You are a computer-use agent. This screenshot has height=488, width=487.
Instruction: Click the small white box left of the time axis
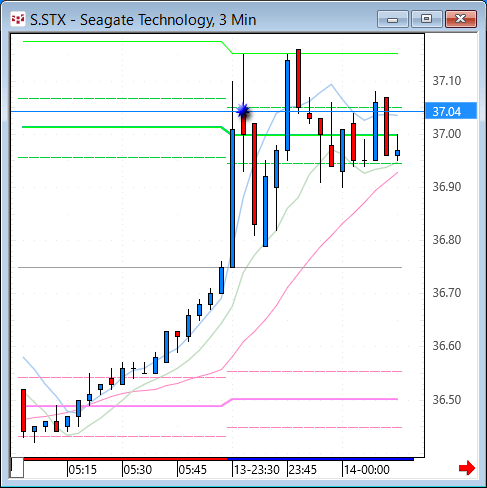tap(17, 468)
